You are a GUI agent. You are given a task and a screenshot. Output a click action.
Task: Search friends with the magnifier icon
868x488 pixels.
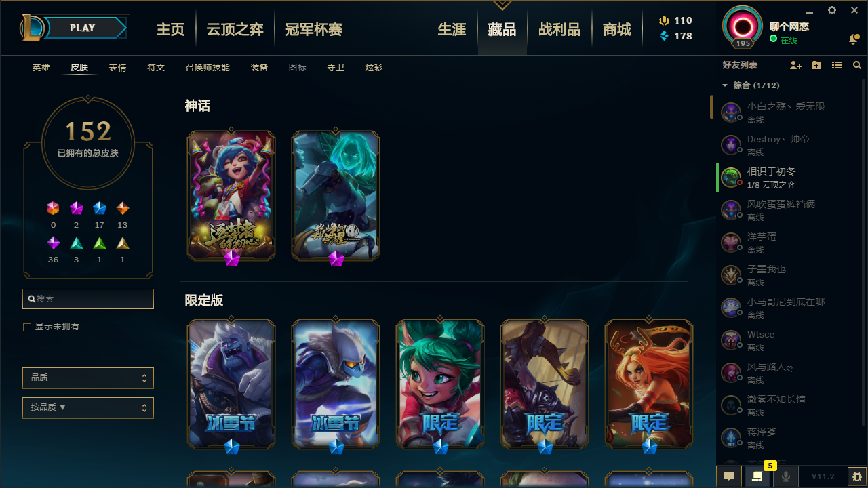tap(857, 65)
